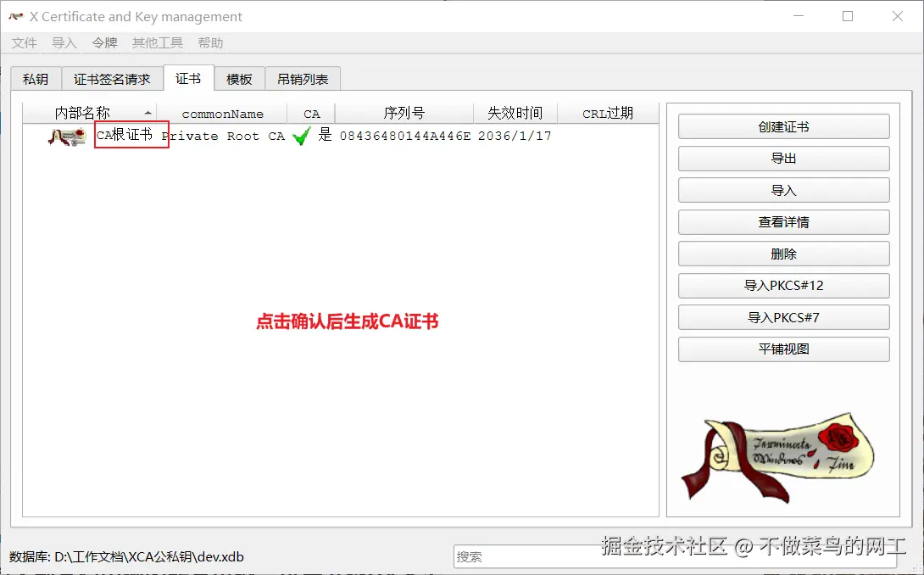Click the XCA application icon in title bar
924x575 pixels.
[x=15, y=15]
